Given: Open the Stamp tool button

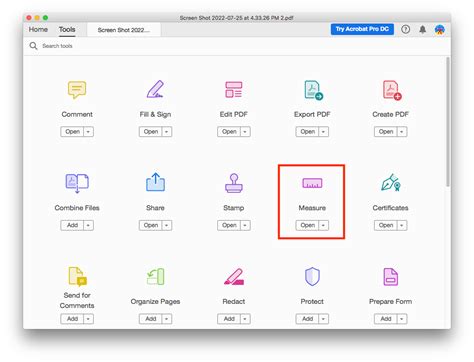Looking at the screenshot, I should point(229,225).
